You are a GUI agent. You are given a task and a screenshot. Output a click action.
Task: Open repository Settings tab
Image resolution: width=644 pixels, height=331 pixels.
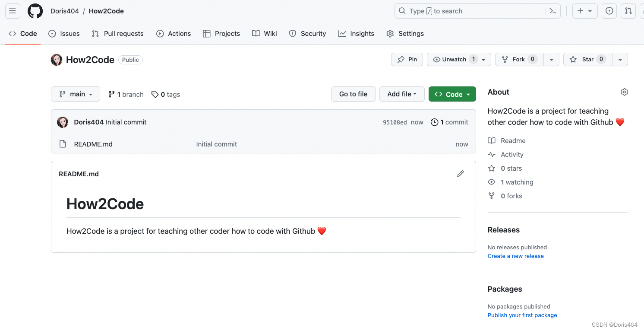[405, 34]
